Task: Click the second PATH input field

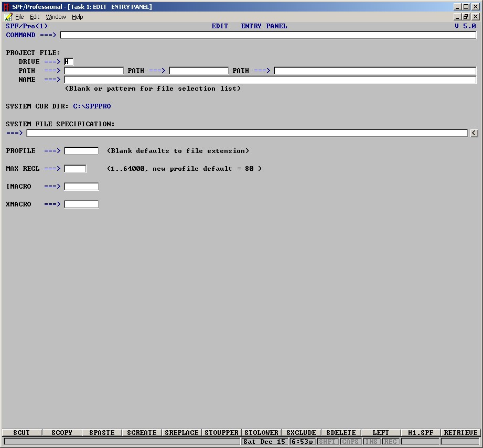Action: click(199, 71)
